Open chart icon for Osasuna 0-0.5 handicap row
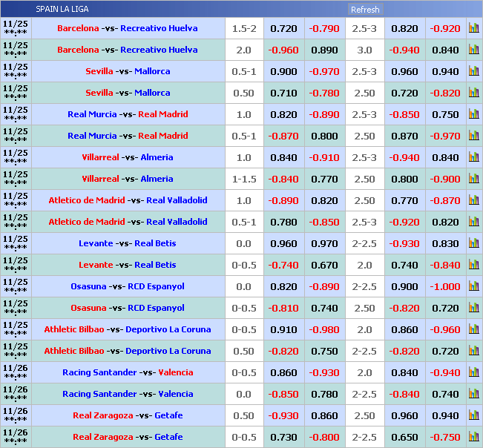This screenshot has height=448, width=483. click(x=473, y=308)
